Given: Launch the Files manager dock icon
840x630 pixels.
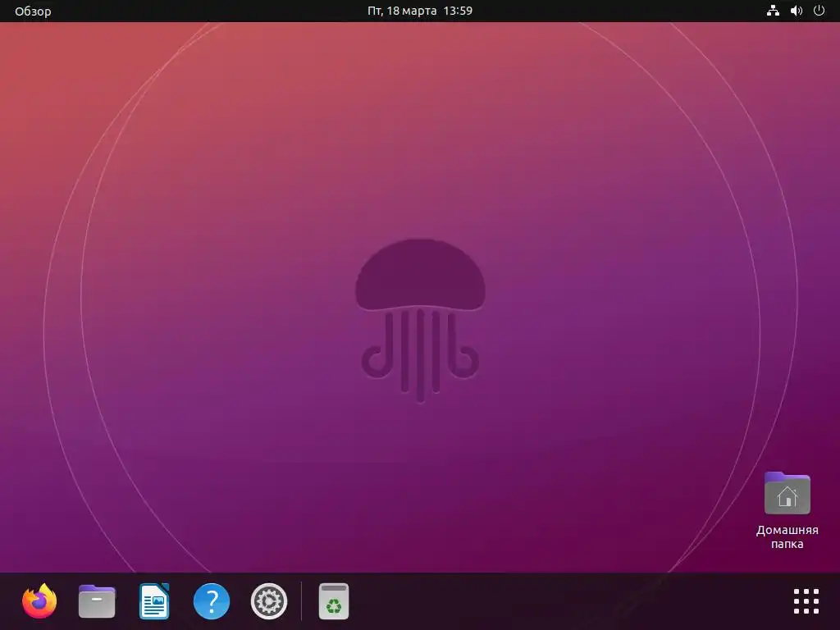Looking at the screenshot, I should pos(97,601).
